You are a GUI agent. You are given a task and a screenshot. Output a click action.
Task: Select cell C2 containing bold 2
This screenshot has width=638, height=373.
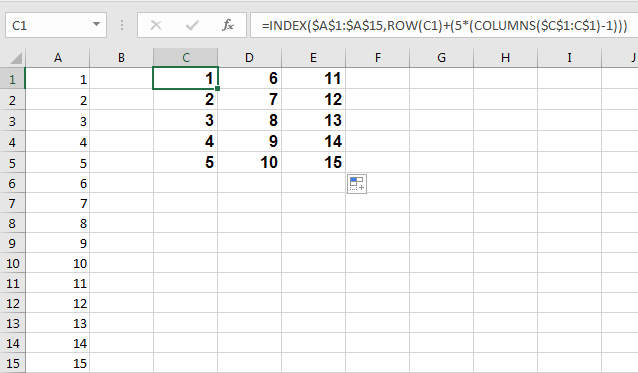point(186,100)
